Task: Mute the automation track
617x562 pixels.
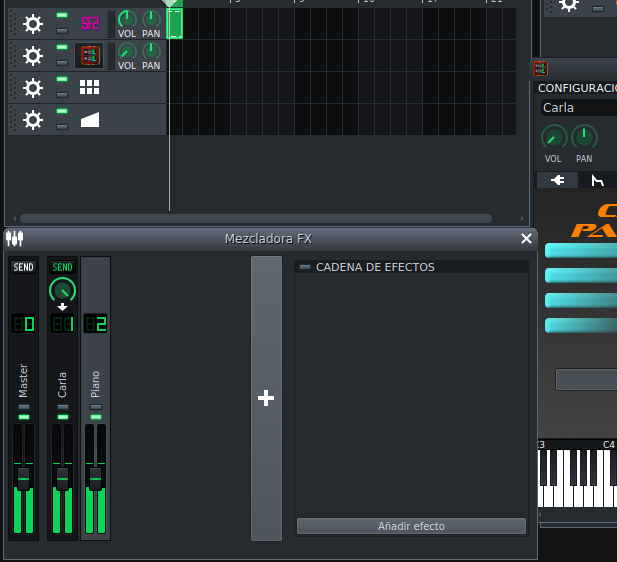Action: (62, 111)
